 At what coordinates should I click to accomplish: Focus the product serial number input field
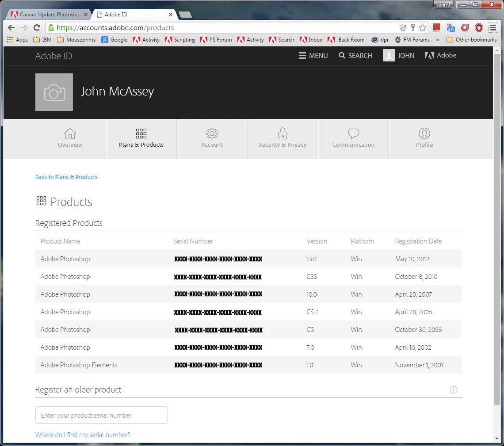[102, 415]
